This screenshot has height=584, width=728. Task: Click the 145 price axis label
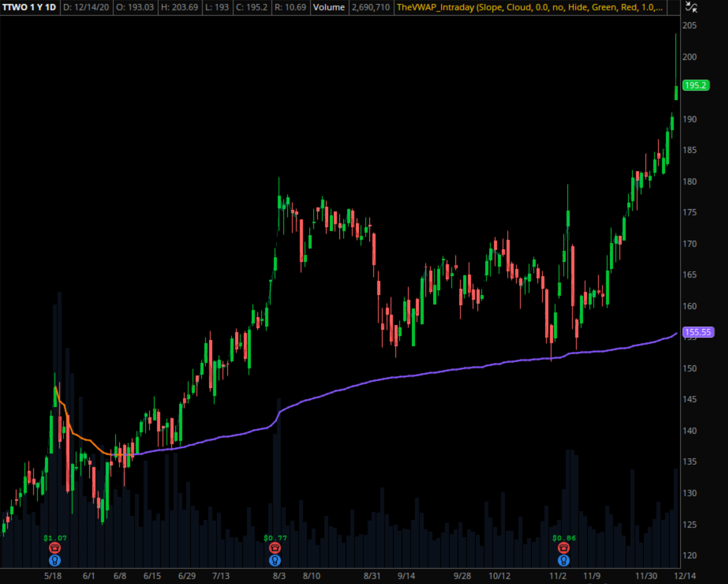(689, 399)
